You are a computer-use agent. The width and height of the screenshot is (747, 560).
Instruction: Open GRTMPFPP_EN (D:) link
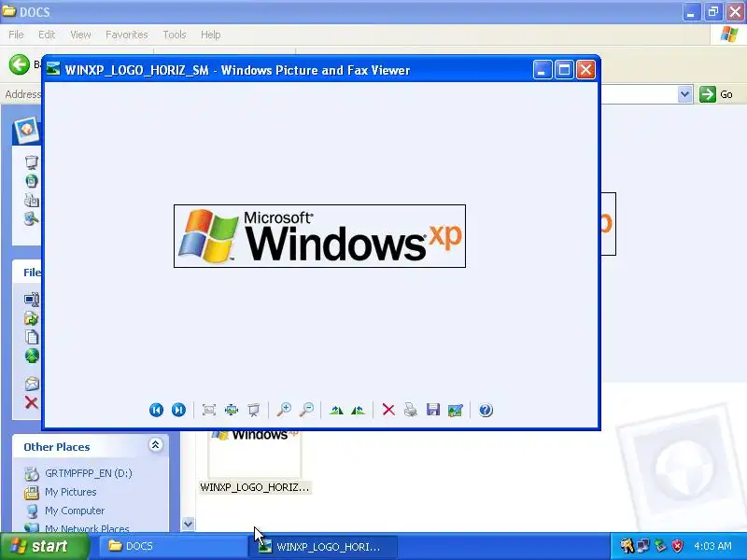88,473
